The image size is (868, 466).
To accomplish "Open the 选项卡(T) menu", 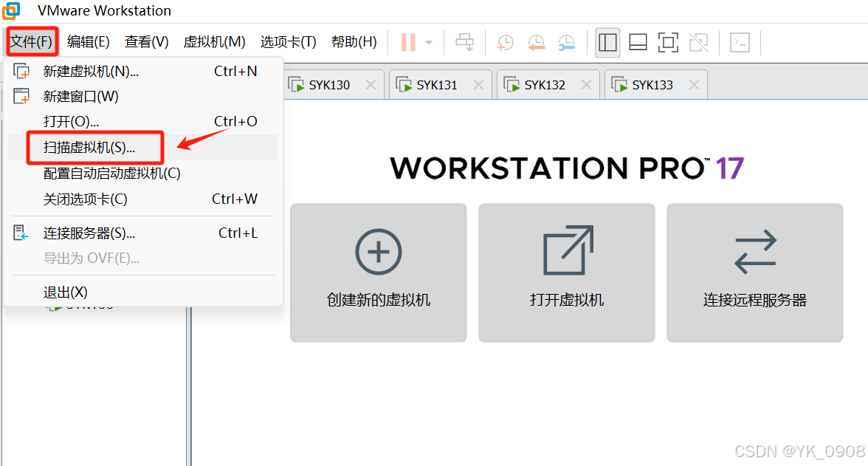I will coord(288,42).
